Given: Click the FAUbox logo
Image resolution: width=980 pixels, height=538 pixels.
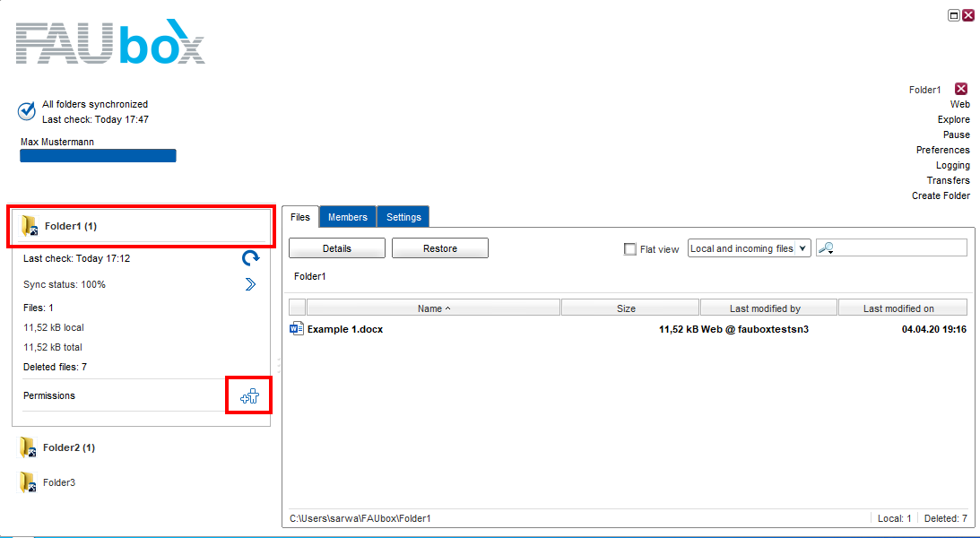Looking at the screenshot, I should (110, 41).
